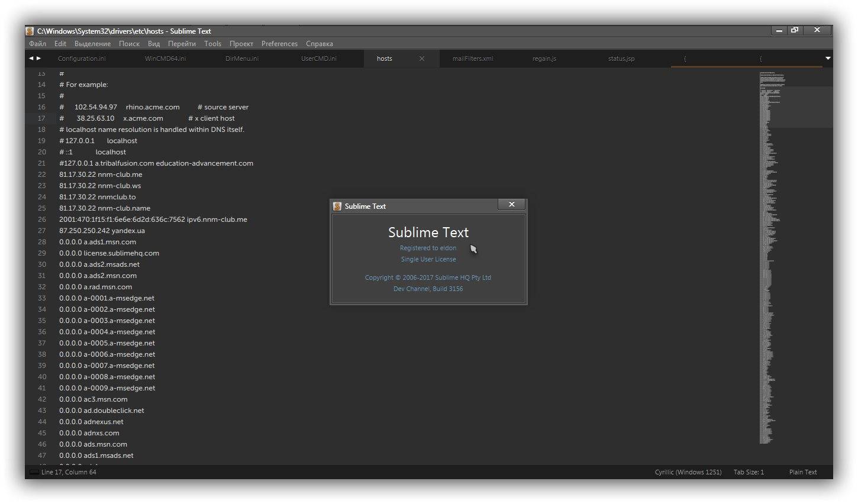Click line number 47 in the gutter
This screenshot has width=858, height=504.
pyautogui.click(x=41, y=455)
